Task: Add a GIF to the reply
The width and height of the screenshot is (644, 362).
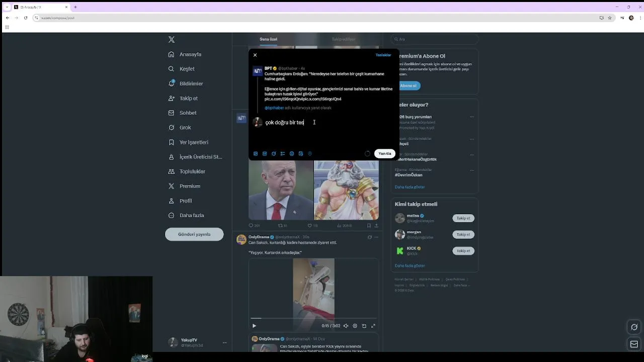Action: tap(265, 154)
